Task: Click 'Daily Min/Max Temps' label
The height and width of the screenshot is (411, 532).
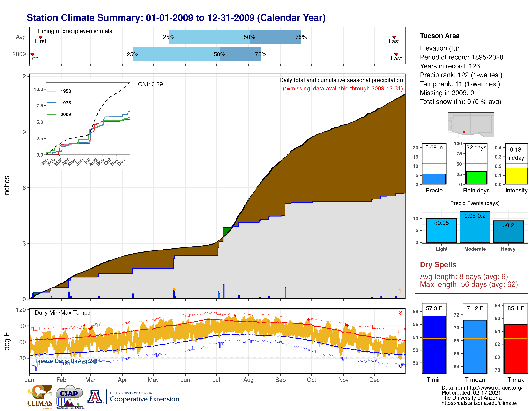Action: pos(63,313)
